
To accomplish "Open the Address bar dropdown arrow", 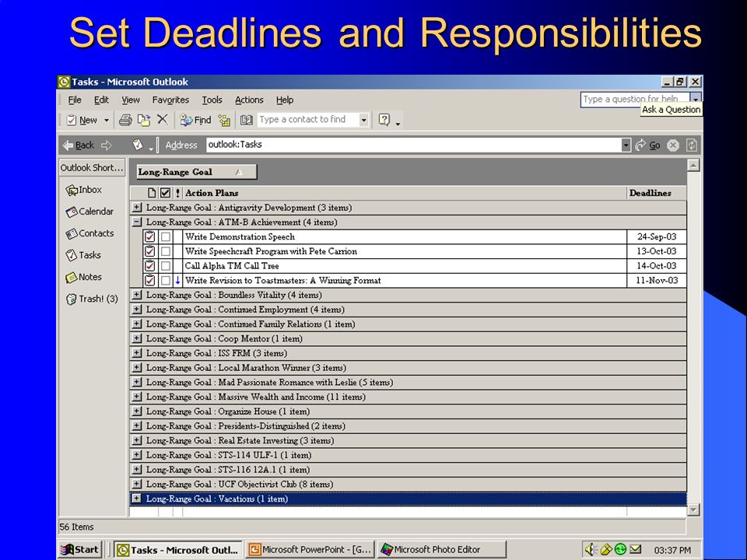I will tap(626, 145).
